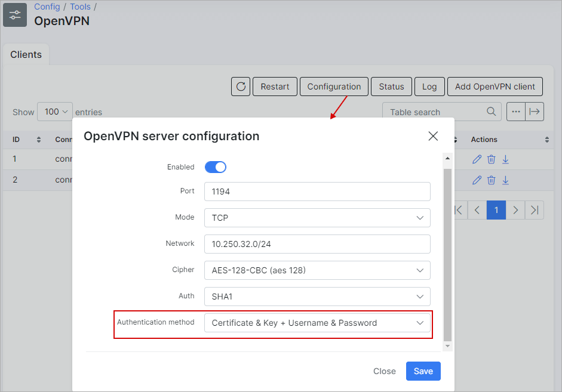Click the Add OpenVPN client button
This screenshot has width=562, height=392.
(495, 87)
